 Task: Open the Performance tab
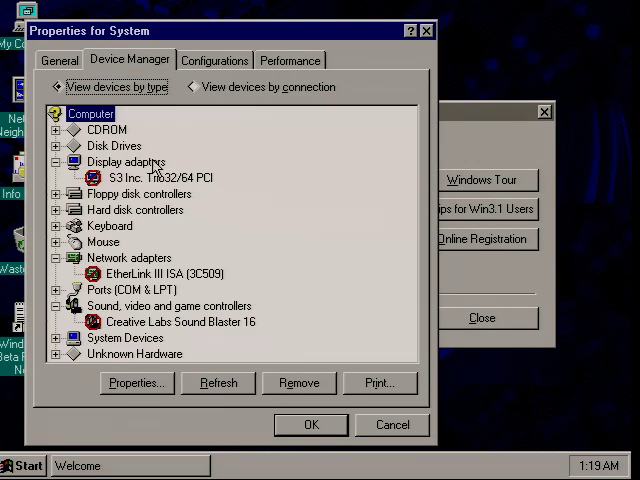pyautogui.click(x=290, y=61)
